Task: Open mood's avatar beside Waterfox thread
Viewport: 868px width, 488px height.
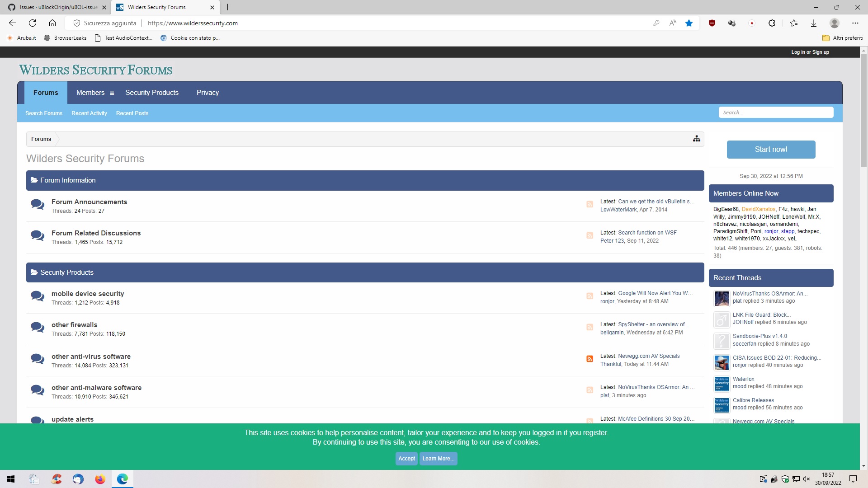Action: point(722,384)
